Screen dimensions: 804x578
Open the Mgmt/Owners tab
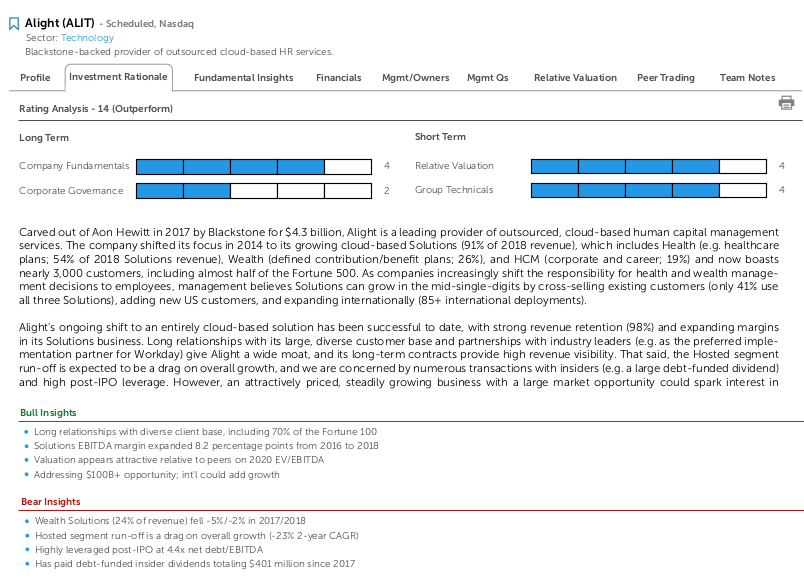[415, 77]
